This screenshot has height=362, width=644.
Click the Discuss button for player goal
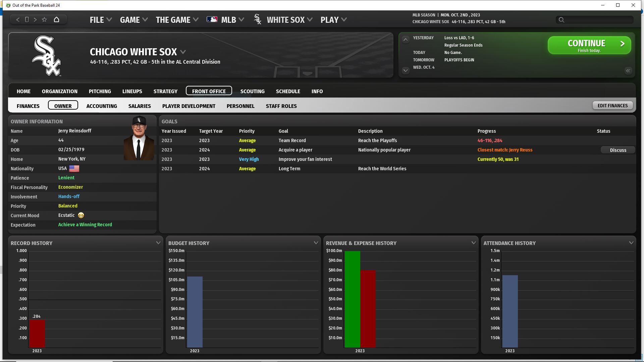(618, 150)
